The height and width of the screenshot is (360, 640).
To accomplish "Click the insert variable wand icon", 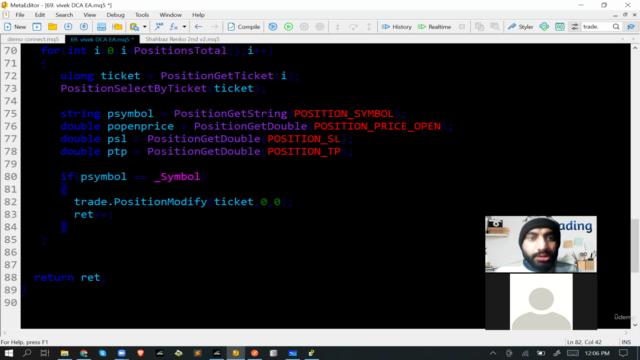I will (159, 27).
